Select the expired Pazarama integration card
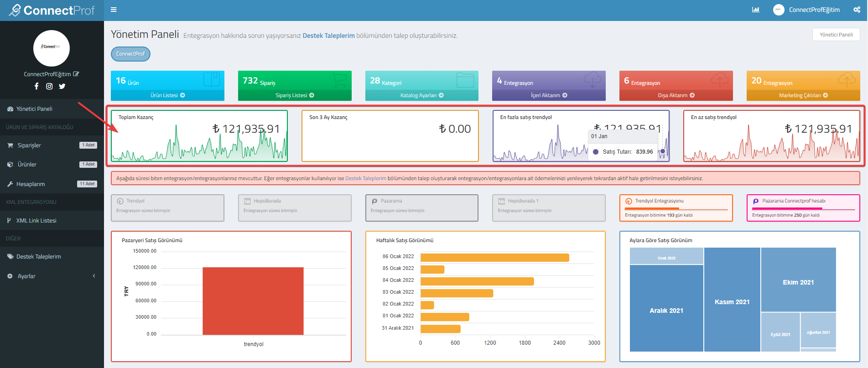The image size is (868, 368). click(422, 208)
